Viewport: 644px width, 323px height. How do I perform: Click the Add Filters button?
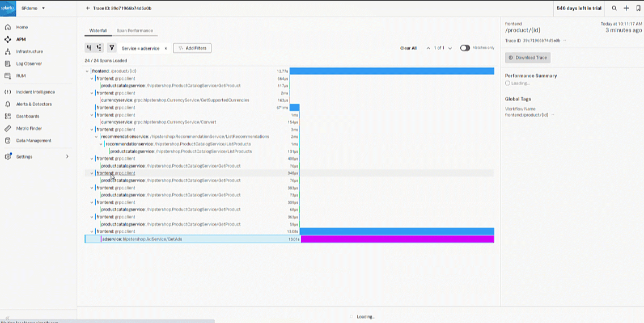(x=192, y=48)
